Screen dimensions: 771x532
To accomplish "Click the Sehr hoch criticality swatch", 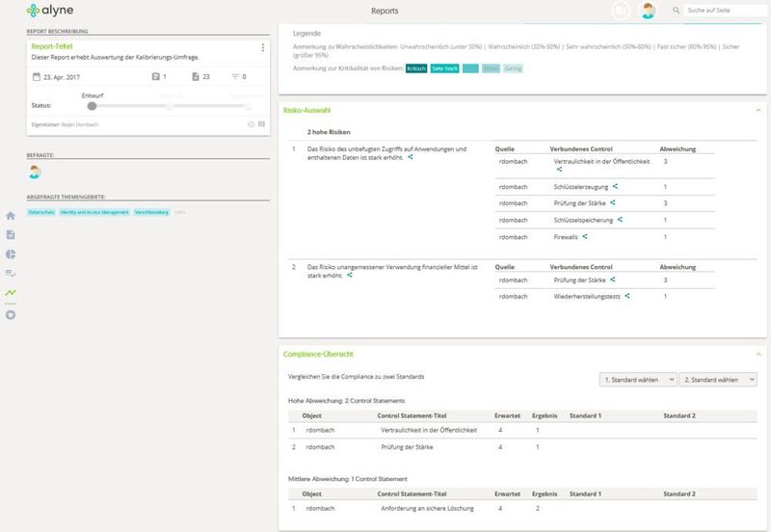I will (444, 68).
